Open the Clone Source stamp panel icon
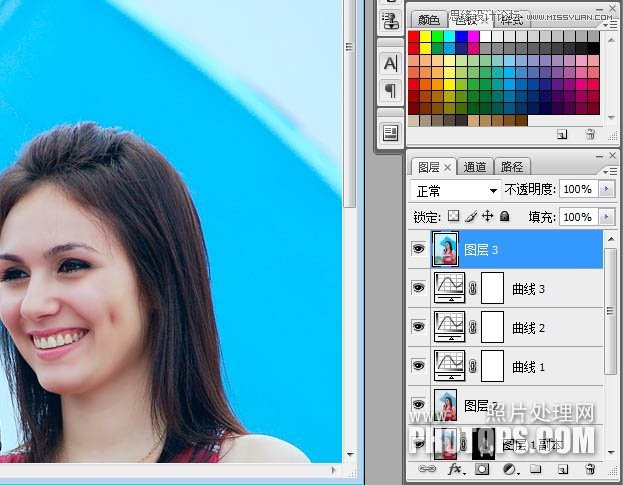This screenshot has width=623, height=485. point(390,21)
